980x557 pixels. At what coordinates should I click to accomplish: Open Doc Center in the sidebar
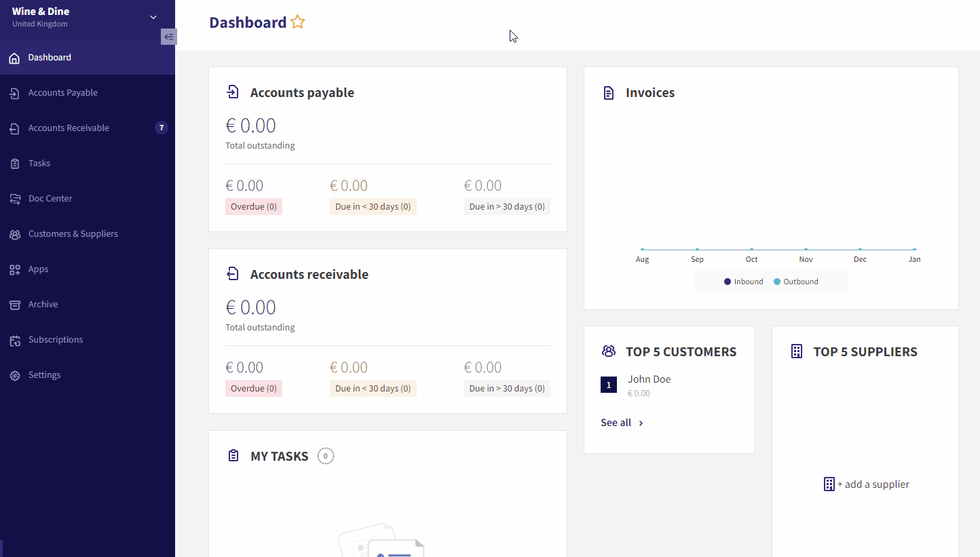coord(88,199)
